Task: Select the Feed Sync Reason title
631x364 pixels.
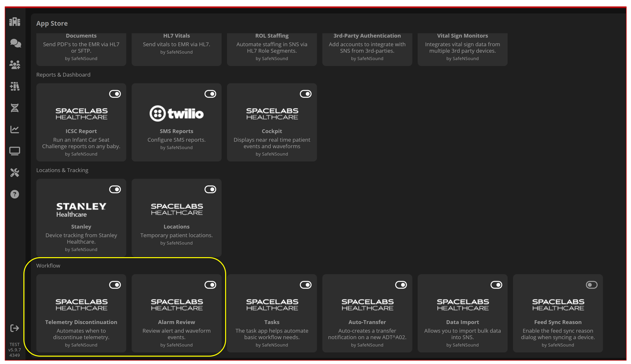Action: click(558, 322)
